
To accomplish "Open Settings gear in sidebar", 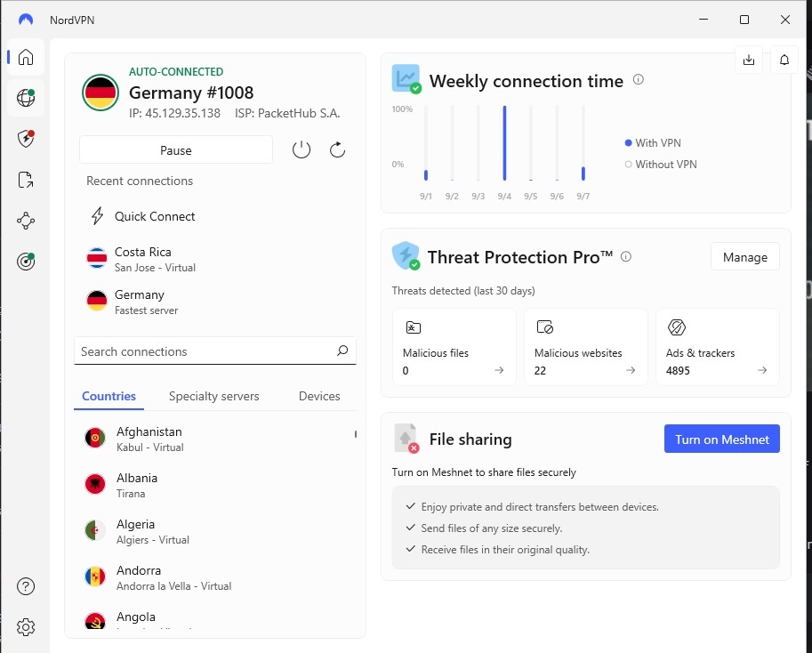I will point(26,627).
